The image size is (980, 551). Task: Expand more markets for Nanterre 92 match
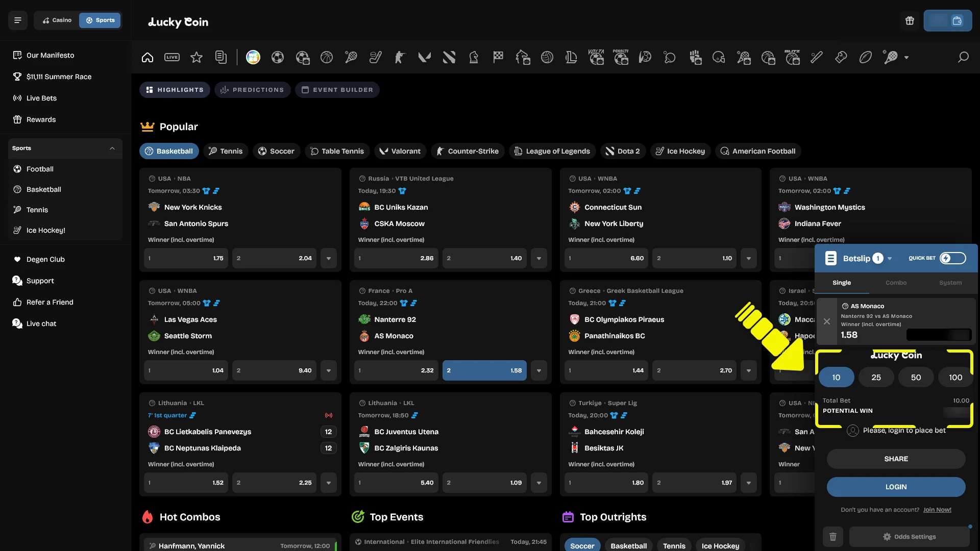click(539, 370)
